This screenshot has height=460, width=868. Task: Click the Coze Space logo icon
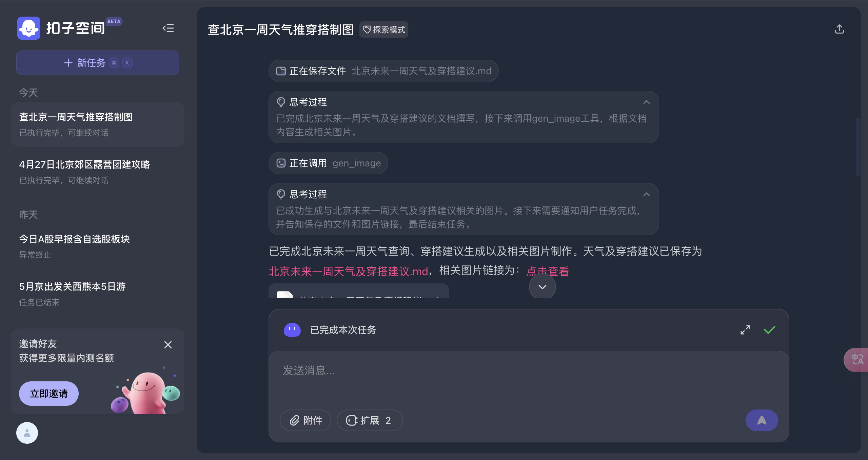pyautogui.click(x=29, y=28)
